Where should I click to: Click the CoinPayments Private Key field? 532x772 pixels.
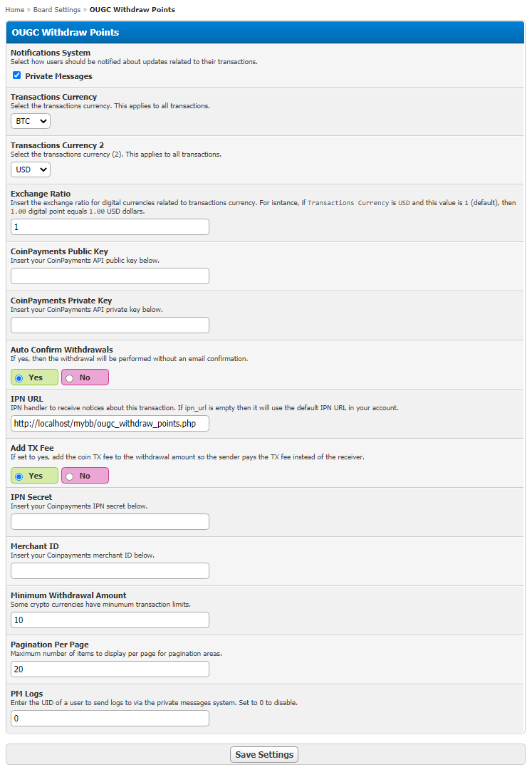pyautogui.click(x=110, y=325)
